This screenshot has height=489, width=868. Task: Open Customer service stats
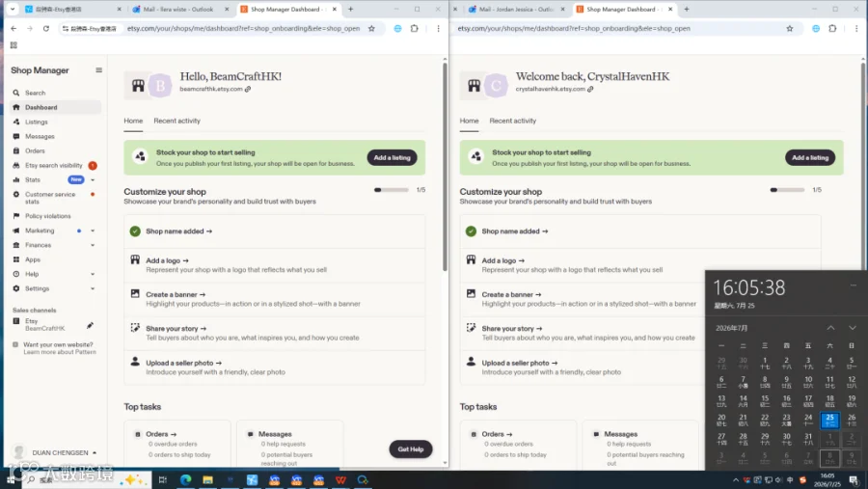pyautogui.click(x=50, y=198)
